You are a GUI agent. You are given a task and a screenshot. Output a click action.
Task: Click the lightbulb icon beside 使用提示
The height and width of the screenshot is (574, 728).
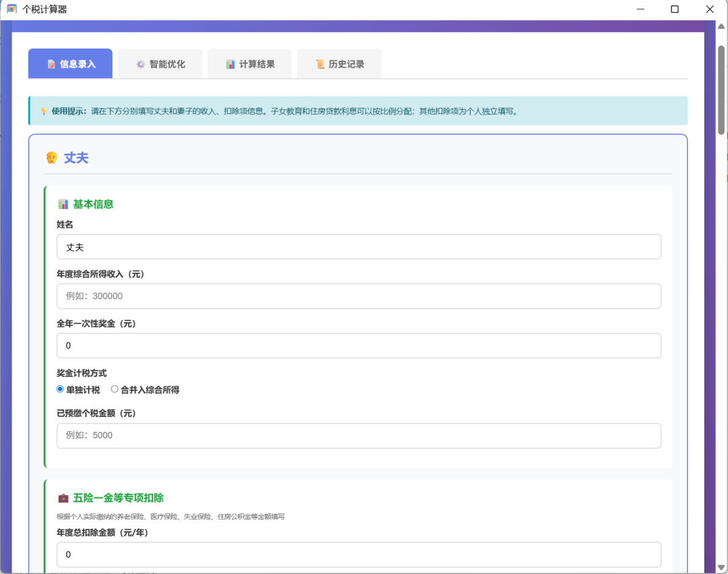click(43, 111)
